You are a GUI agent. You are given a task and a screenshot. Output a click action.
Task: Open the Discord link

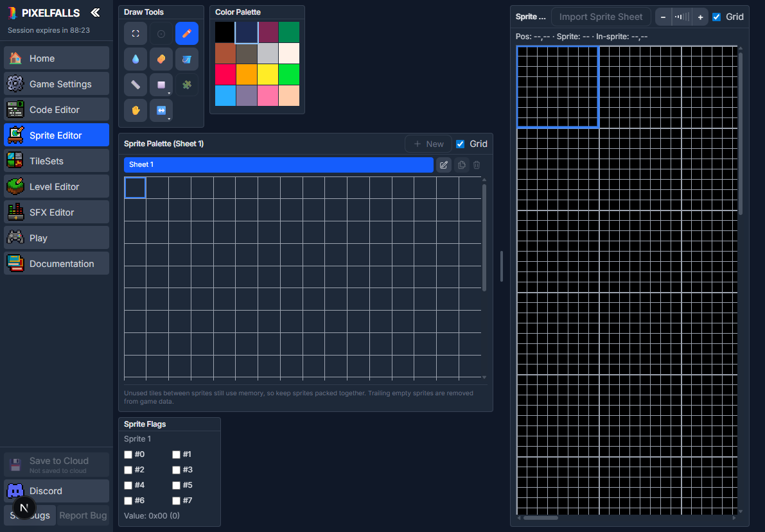click(57, 491)
